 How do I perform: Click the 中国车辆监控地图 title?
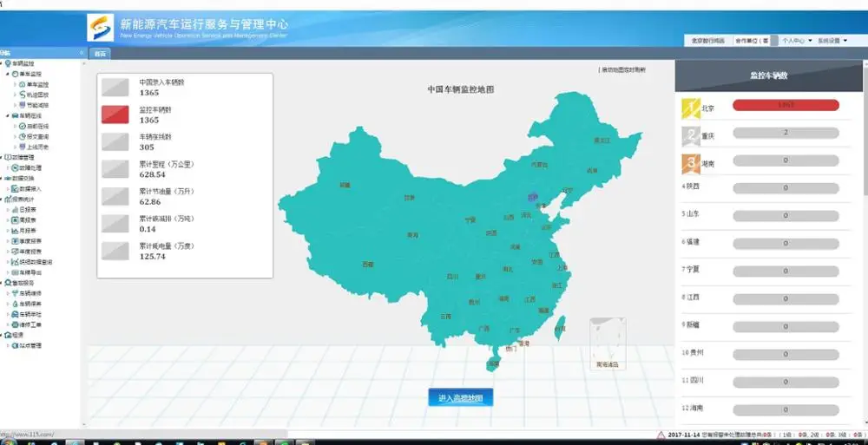point(460,89)
